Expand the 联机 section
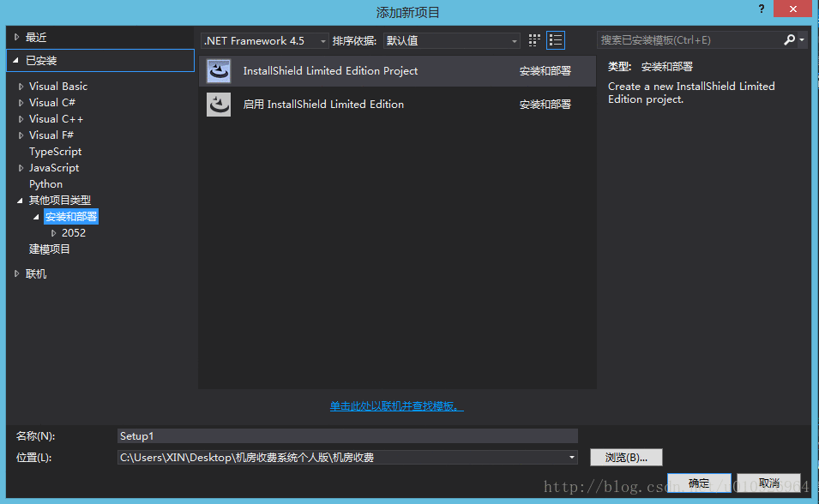Screen dimensions: 819x504 point(16,273)
